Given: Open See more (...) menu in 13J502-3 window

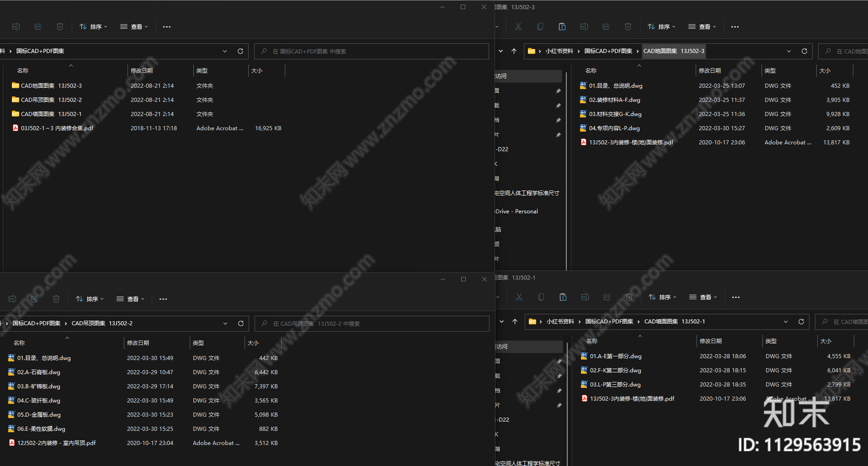Looking at the screenshot, I should [x=735, y=27].
